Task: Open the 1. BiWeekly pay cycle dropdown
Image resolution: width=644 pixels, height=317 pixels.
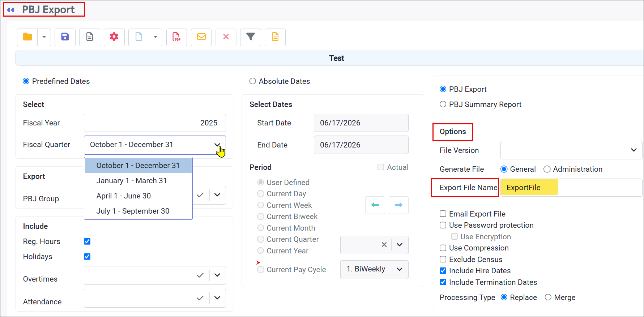Action: click(x=374, y=269)
